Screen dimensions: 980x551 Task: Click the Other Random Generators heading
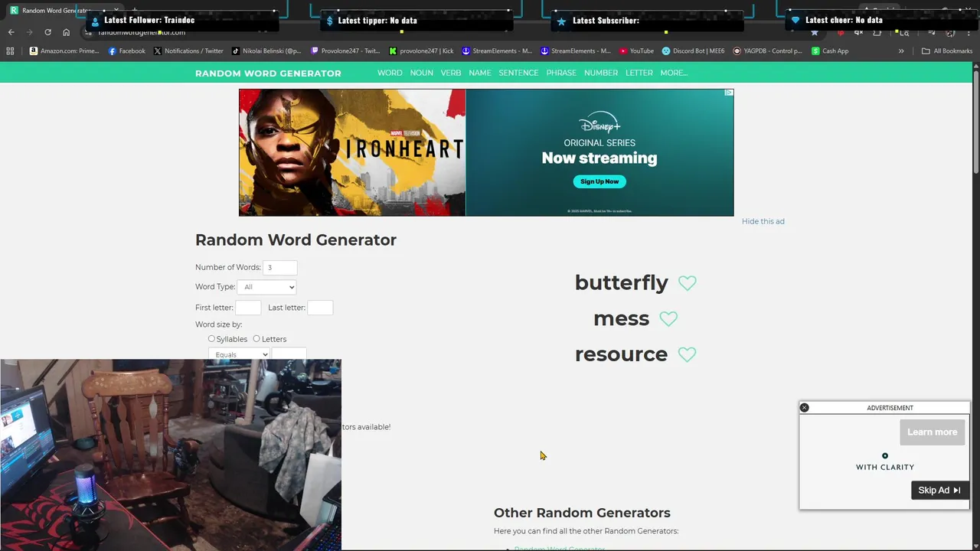click(x=582, y=513)
